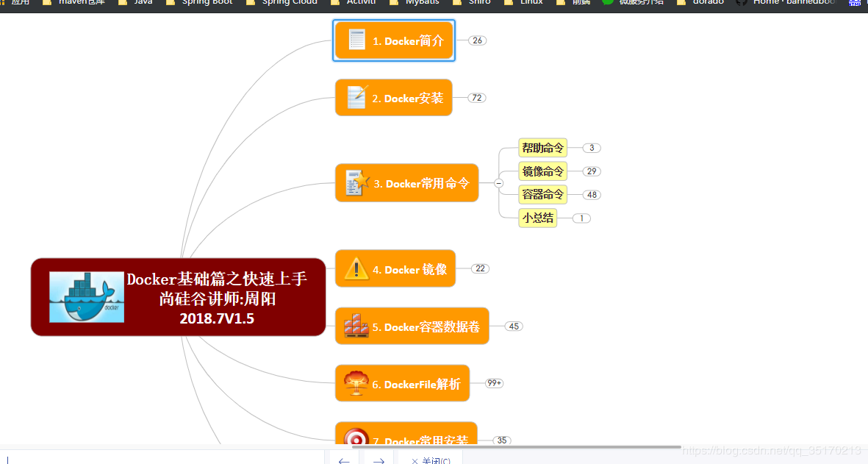Click the Docker whale logo in the central node

point(86,296)
